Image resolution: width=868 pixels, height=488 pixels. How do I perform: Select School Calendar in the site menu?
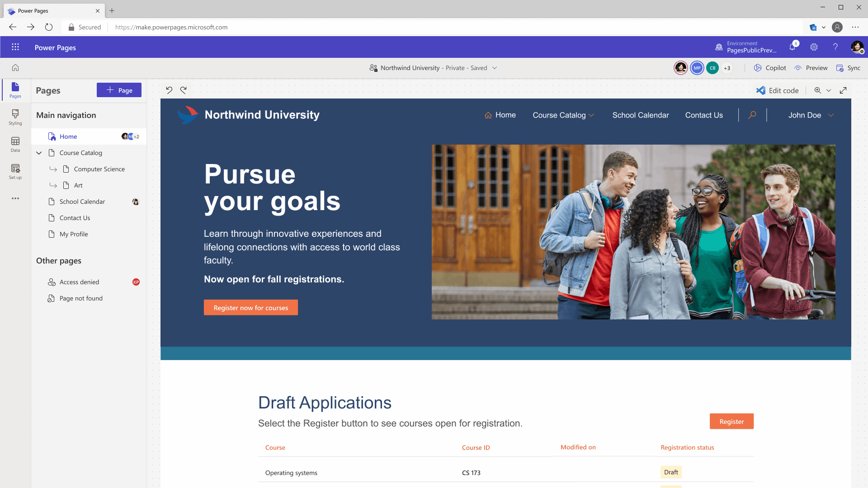[640, 115]
